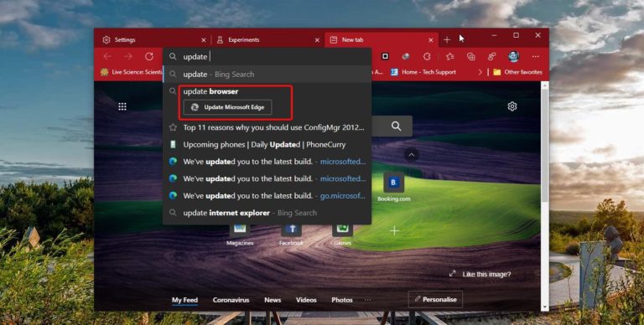This screenshot has height=325, width=644.
Task: Open the Live Science favorite bookmark
Action: [132, 72]
